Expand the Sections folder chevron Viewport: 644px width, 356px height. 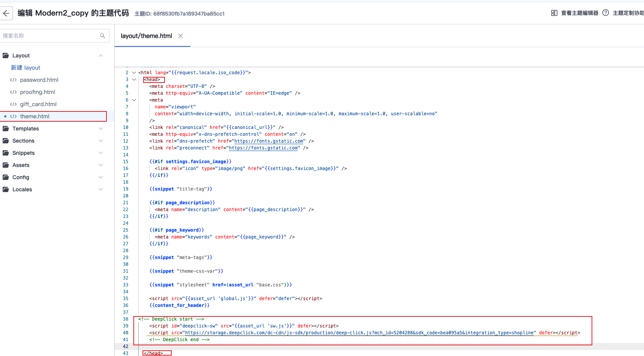(x=101, y=141)
